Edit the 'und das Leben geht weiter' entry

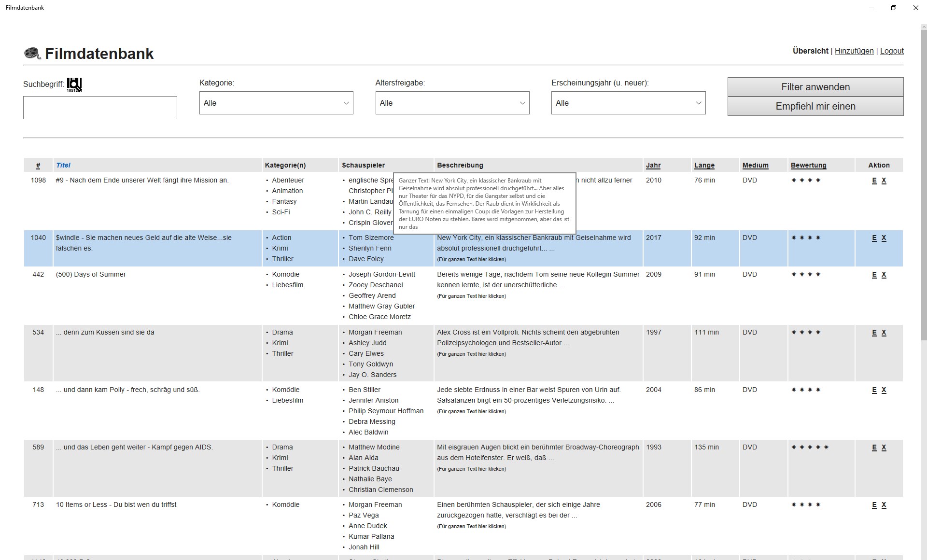pyautogui.click(x=874, y=448)
